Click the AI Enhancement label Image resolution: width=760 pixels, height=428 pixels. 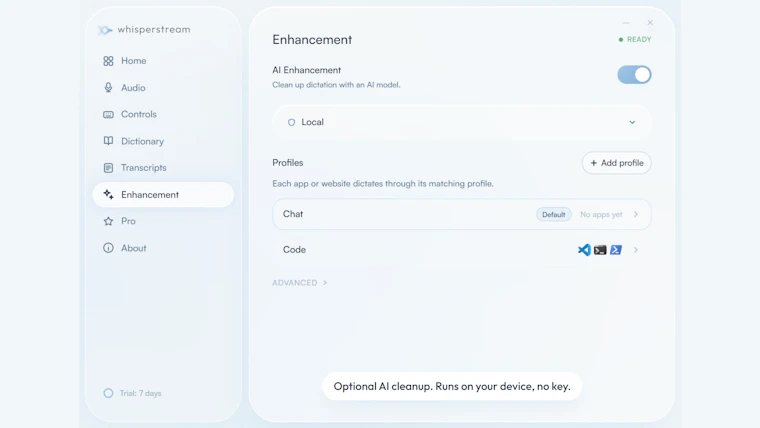(306, 70)
